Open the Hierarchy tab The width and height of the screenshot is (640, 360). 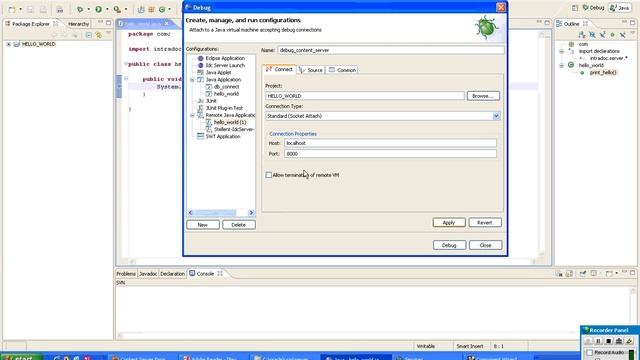click(78, 24)
